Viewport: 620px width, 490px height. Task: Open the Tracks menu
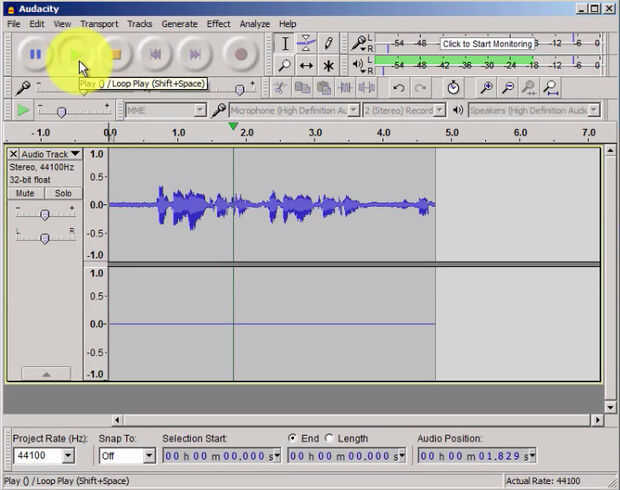[140, 24]
